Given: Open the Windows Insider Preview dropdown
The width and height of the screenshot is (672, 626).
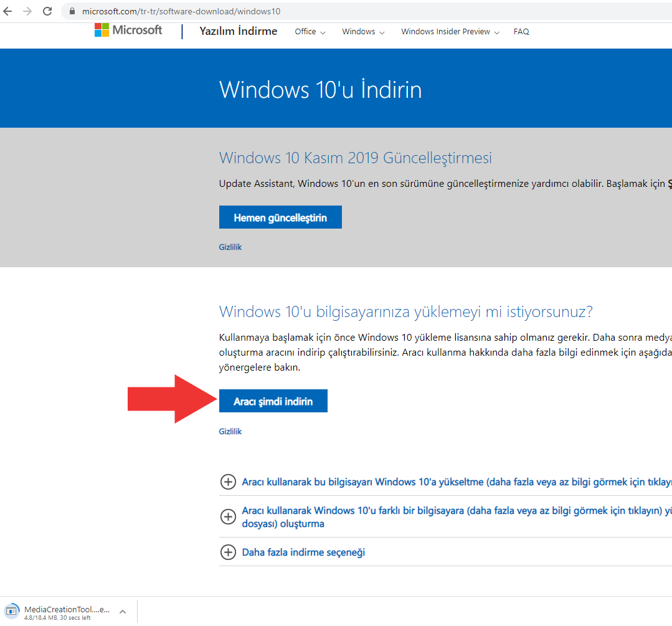Looking at the screenshot, I should point(450,32).
